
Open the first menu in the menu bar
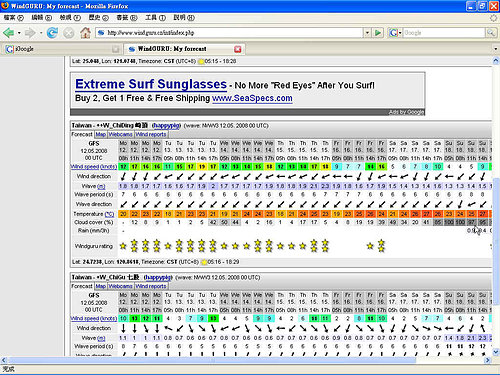(x=14, y=18)
